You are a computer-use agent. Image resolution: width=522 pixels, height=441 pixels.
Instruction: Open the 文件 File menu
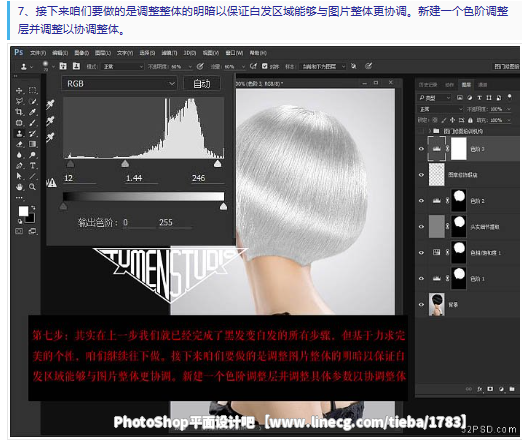[38, 53]
